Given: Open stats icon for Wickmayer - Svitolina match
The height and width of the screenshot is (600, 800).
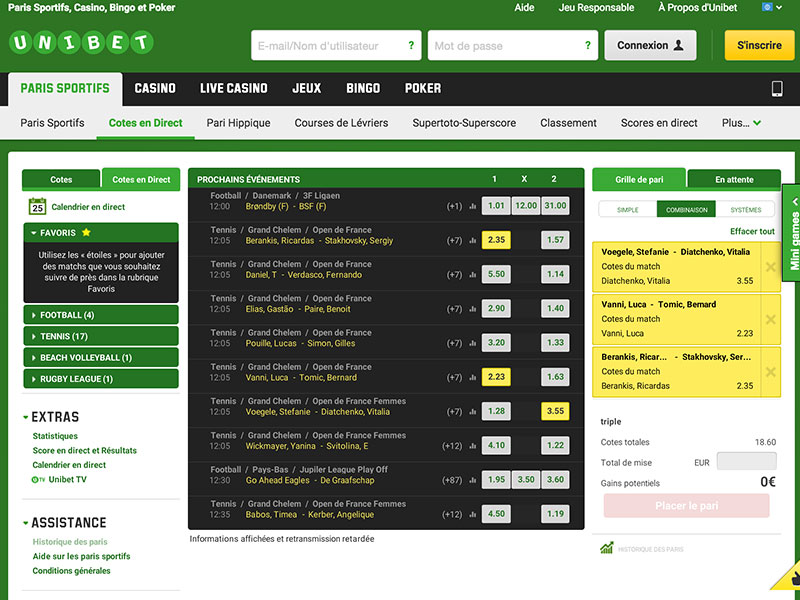Looking at the screenshot, I should pos(472,446).
